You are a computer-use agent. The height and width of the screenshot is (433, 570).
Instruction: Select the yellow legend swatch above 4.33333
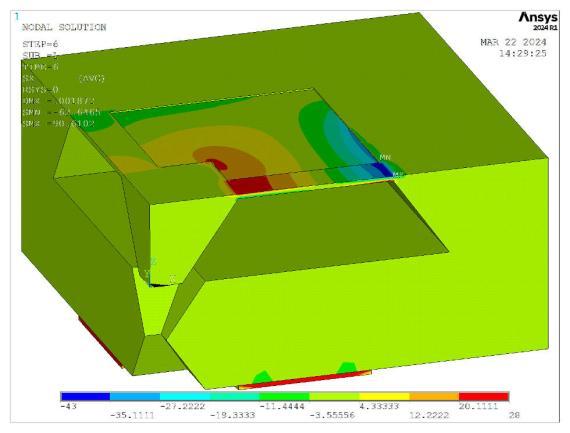(x=384, y=397)
